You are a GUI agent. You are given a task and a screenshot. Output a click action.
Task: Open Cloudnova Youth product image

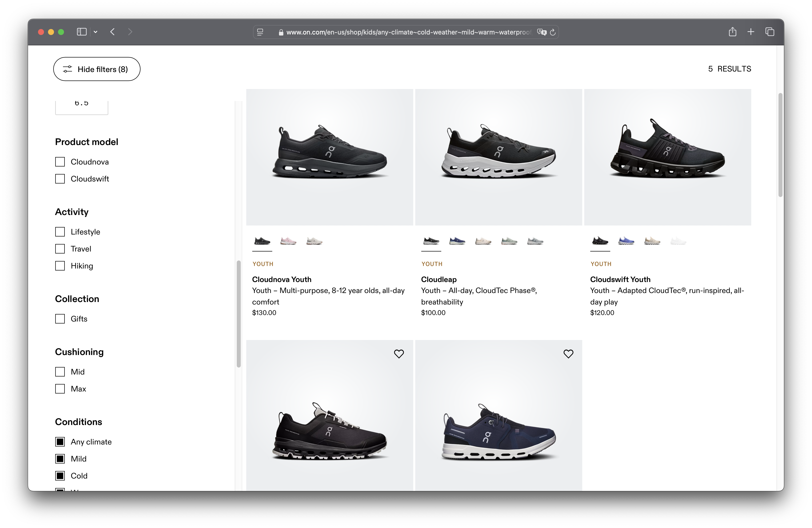(x=329, y=157)
